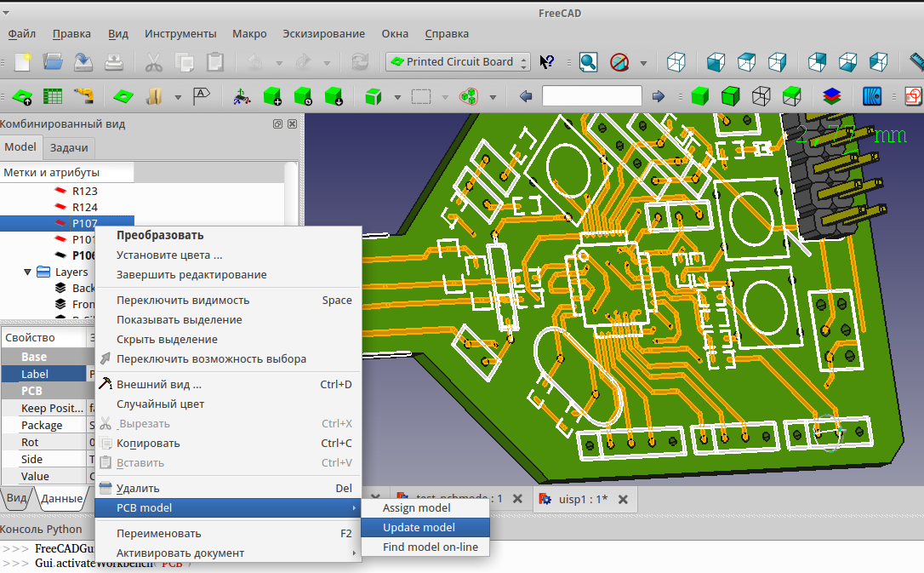Open the spreadsheet grid icon
The width and height of the screenshot is (924, 573).
(52, 96)
